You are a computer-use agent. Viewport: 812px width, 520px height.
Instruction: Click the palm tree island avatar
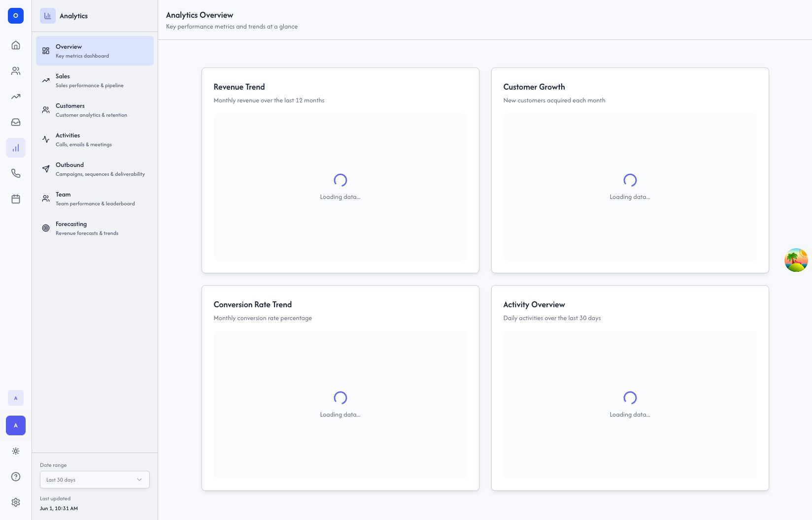click(x=796, y=260)
